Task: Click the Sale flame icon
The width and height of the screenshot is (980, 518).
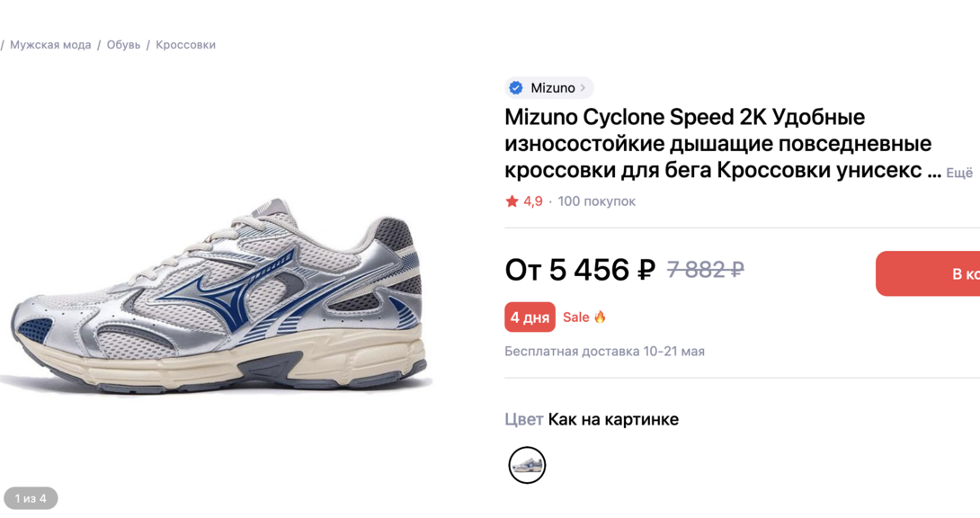Action: 600,317
